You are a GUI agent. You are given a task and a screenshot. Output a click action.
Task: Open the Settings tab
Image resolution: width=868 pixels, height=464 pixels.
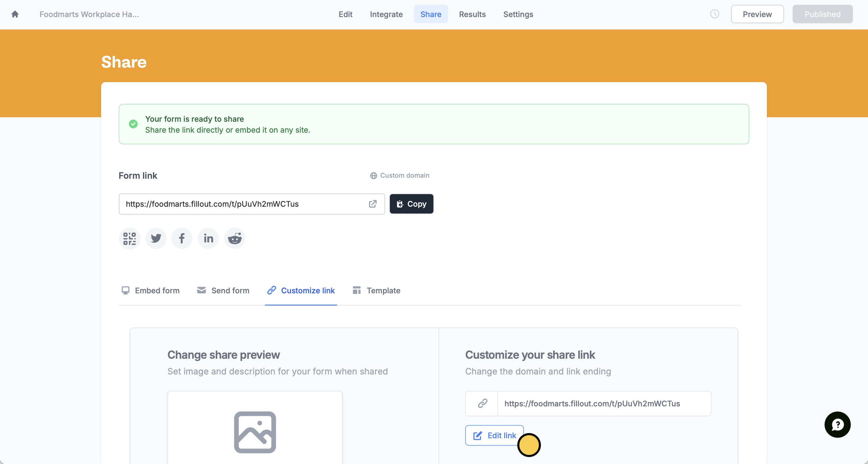(x=518, y=14)
